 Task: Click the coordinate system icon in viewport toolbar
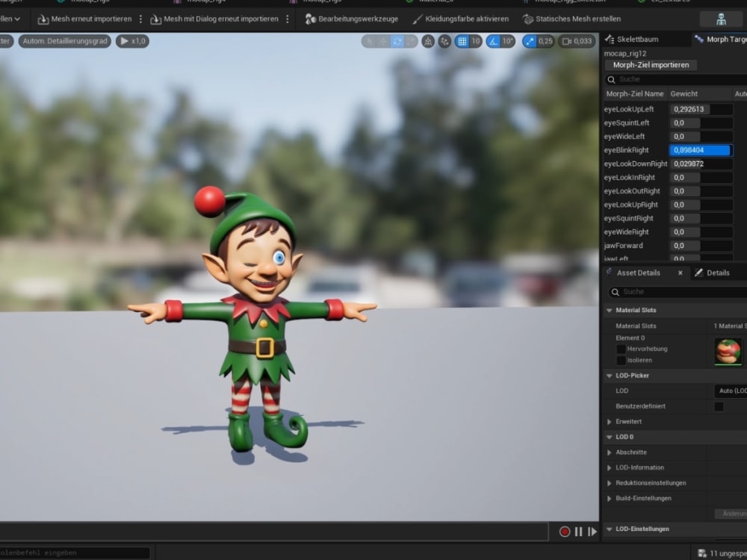[428, 41]
